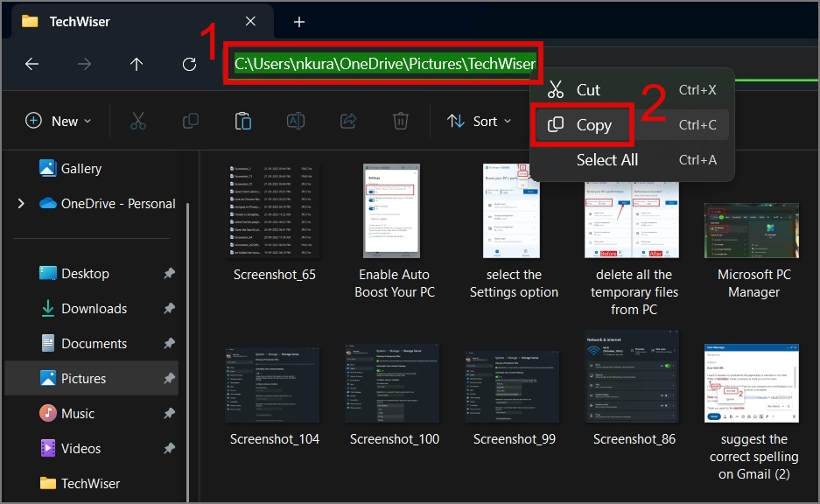The width and height of the screenshot is (820, 504).
Task: Expand the OneDrive - Personal tree node
Action: [x=20, y=204]
